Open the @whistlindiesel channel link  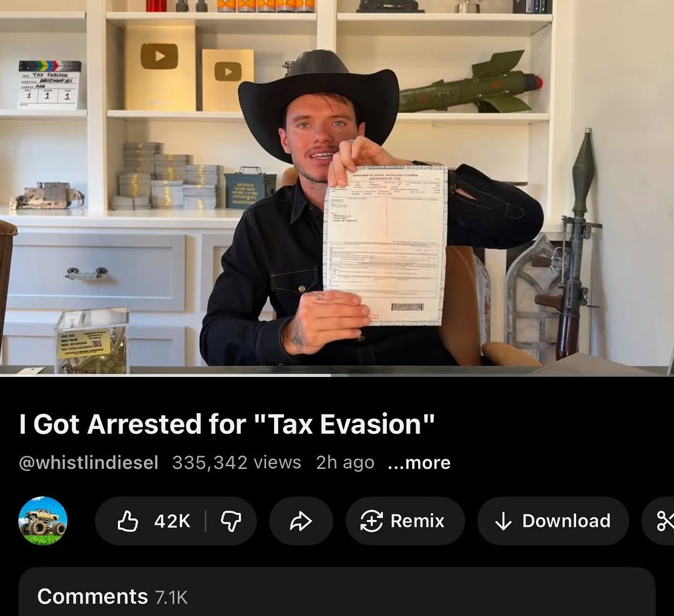pyautogui.click(x=89, y=462)
